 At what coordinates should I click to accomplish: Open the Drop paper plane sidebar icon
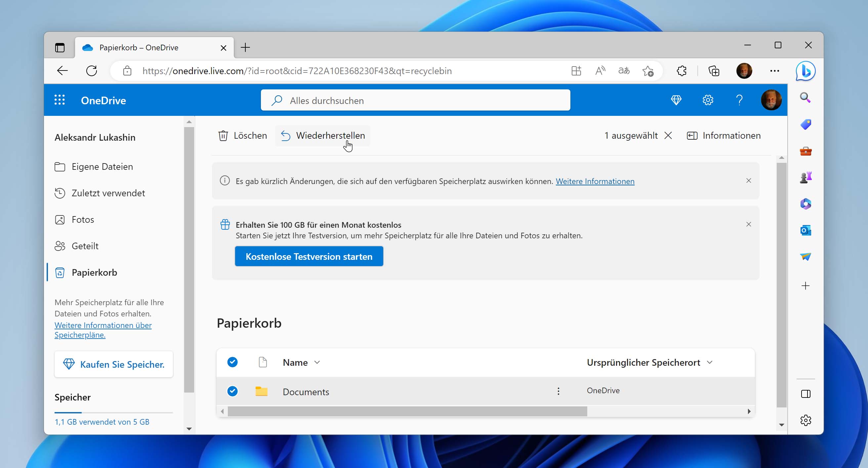(x=805, y=257)
